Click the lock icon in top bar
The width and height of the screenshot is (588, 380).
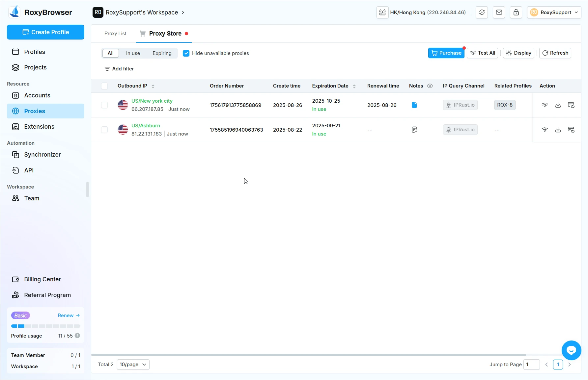point(516,13)
